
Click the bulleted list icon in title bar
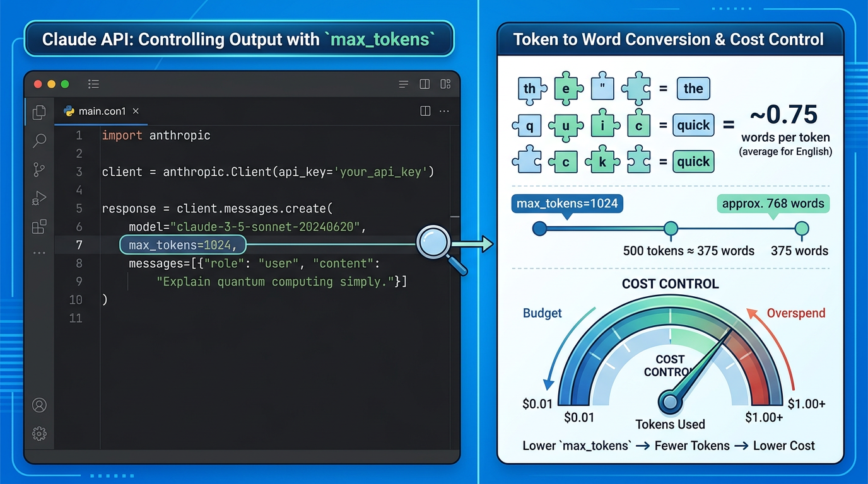(94, 84)
